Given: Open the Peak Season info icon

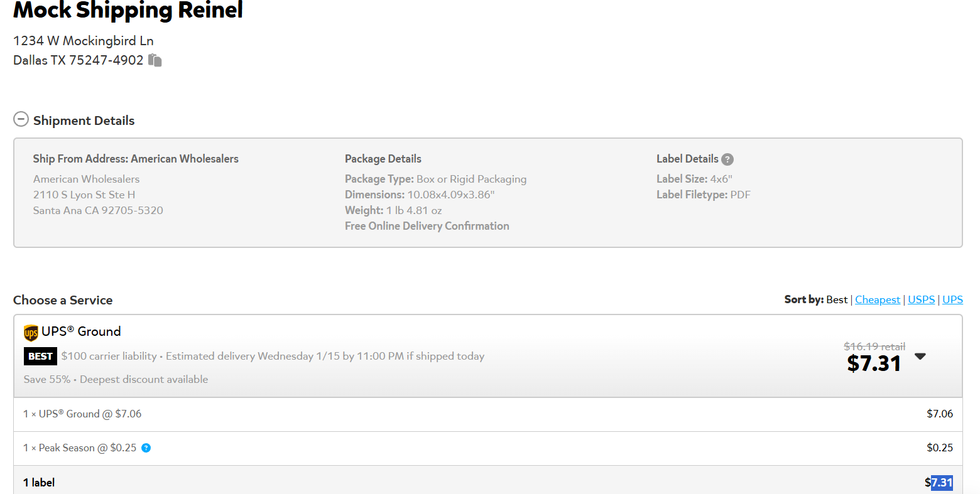Looking at the screenshot, I should (146, 448).
